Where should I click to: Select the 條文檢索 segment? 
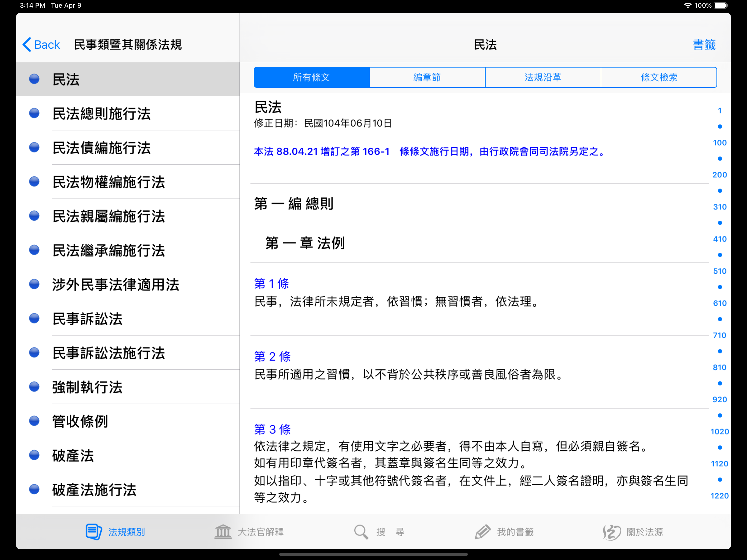(x=658, y=77)
